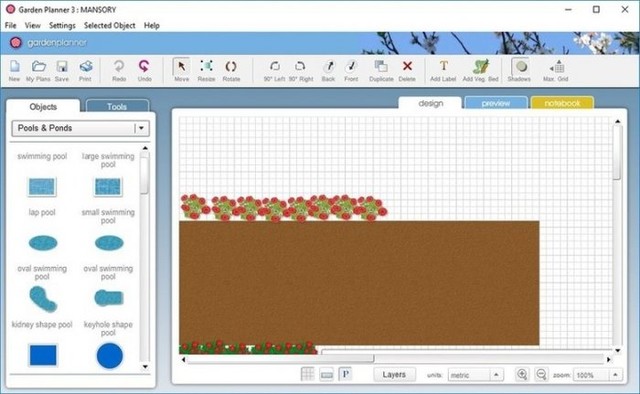Open My Plans folder icon
Screen dimensions: 640x394
coord(38,70)
